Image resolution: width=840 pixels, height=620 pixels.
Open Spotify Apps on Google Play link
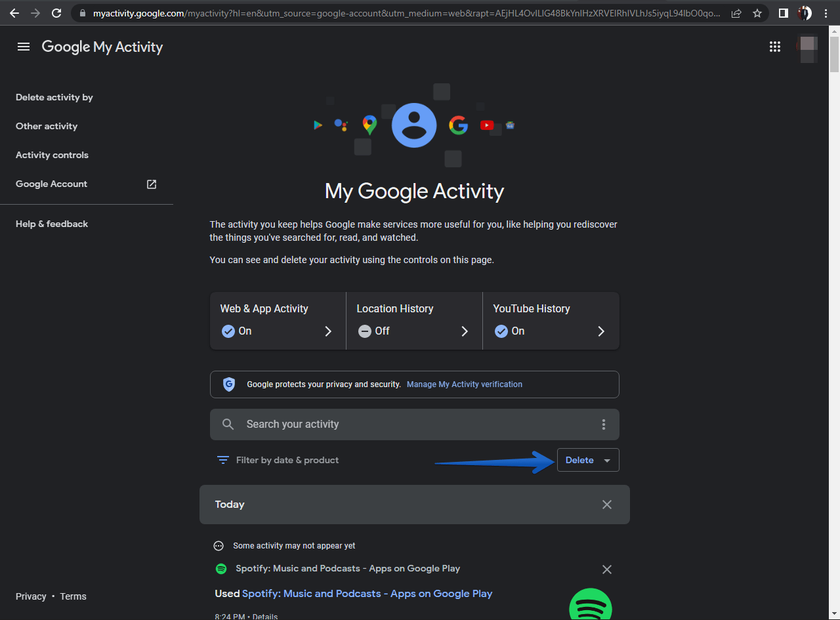click(x=367, y=593)
